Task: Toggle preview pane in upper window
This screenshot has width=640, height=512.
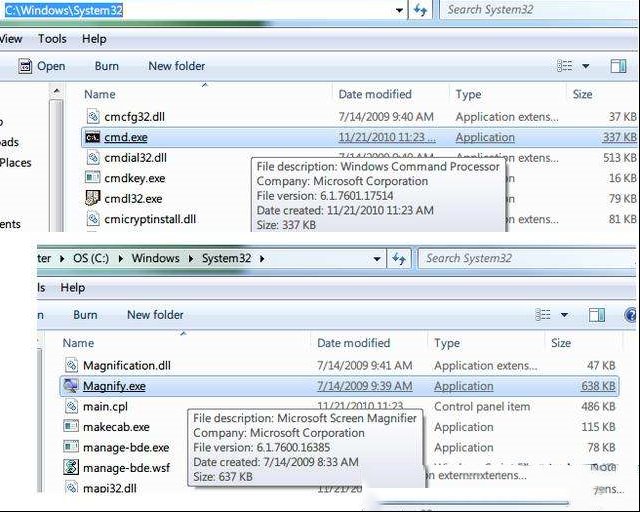Action: 618,66
